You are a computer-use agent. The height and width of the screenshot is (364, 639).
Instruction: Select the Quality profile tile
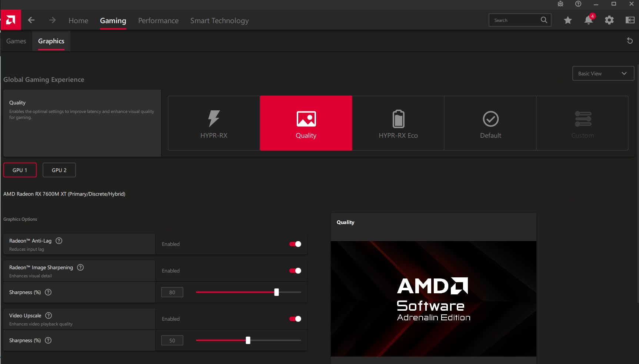pos(306,123)
